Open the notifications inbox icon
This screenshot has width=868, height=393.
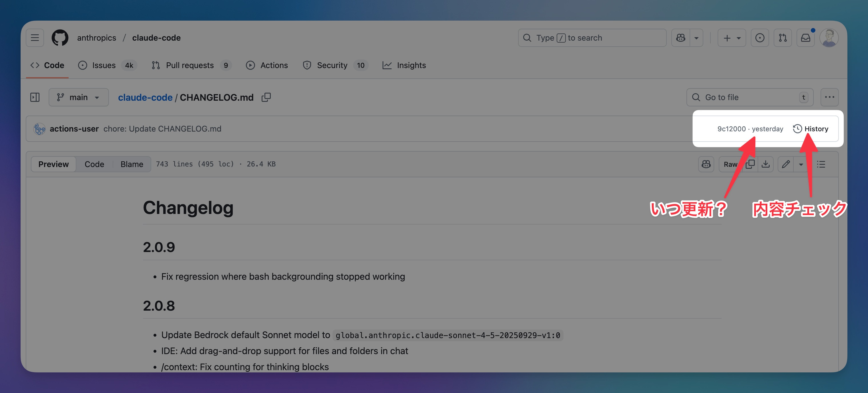(805, 38)
